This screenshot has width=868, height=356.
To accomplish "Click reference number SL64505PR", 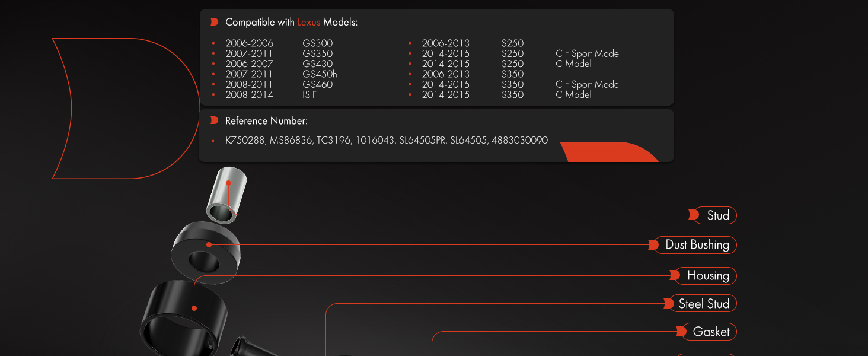I will click(422, 141).
